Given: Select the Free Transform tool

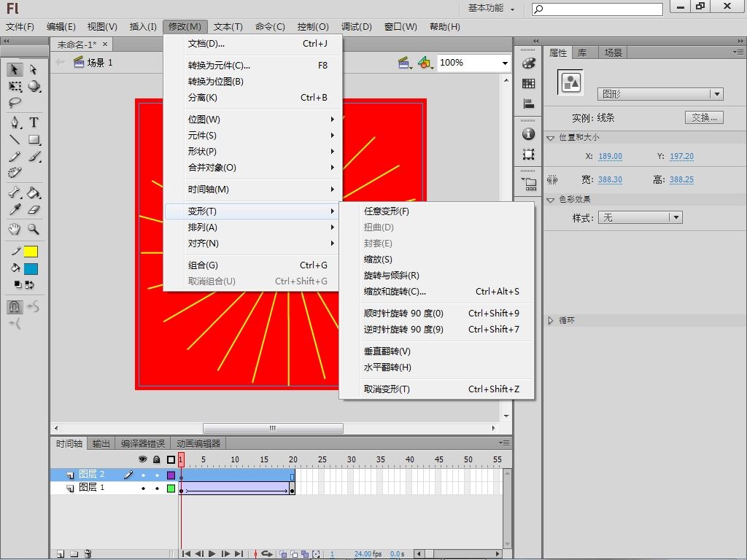Looking at the screenshot, I should [15, 87].
